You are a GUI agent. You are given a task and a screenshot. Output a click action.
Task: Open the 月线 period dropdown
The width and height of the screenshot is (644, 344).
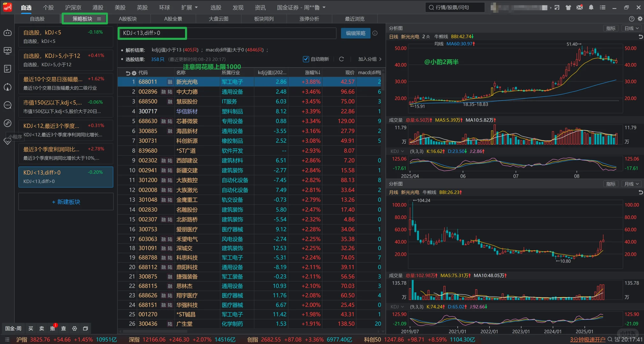[x=631, y=184]
